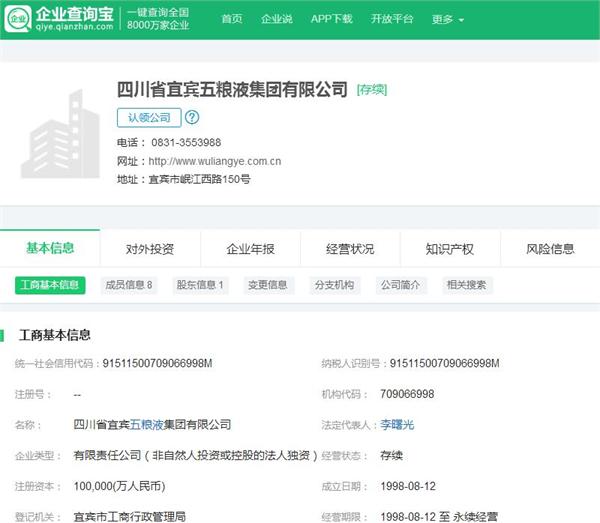Screen dimensions: 600x523
Task: Click the 企业查询宝 logo icon
Action: pyautogui.click(x=18, y=19)
